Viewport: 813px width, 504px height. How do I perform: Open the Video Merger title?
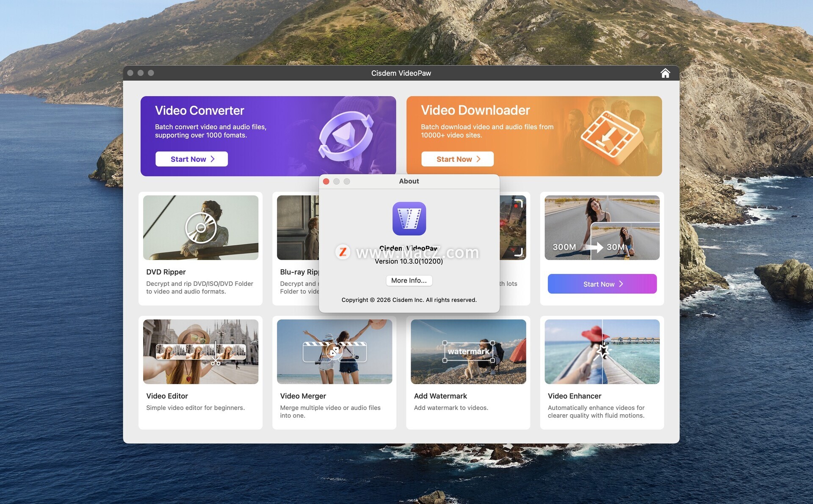click(303, 396)
